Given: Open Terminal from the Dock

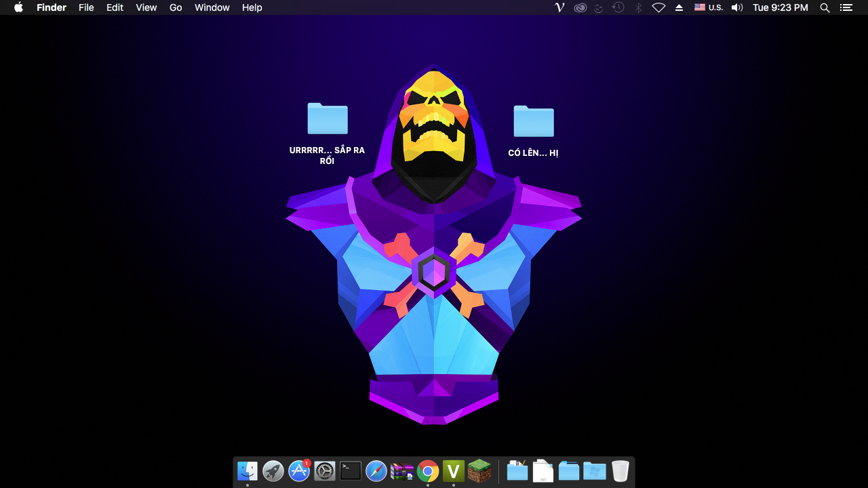Looking at the screenshot, I should (x=351, y=471).
